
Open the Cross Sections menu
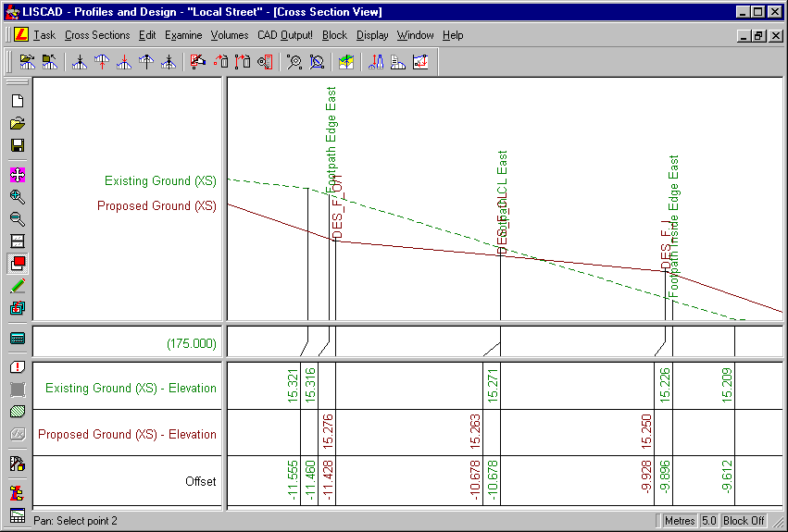(x=97, y=35)
